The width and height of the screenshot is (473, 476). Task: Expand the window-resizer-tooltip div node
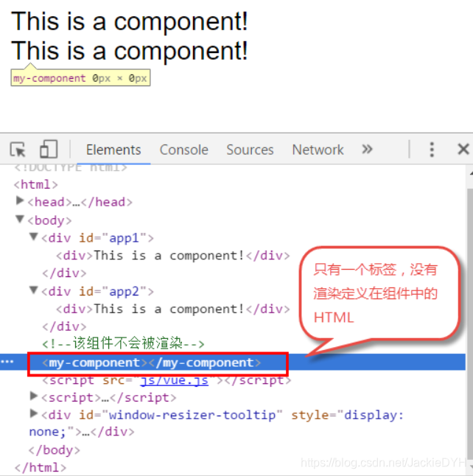click(x=34, y=413)
